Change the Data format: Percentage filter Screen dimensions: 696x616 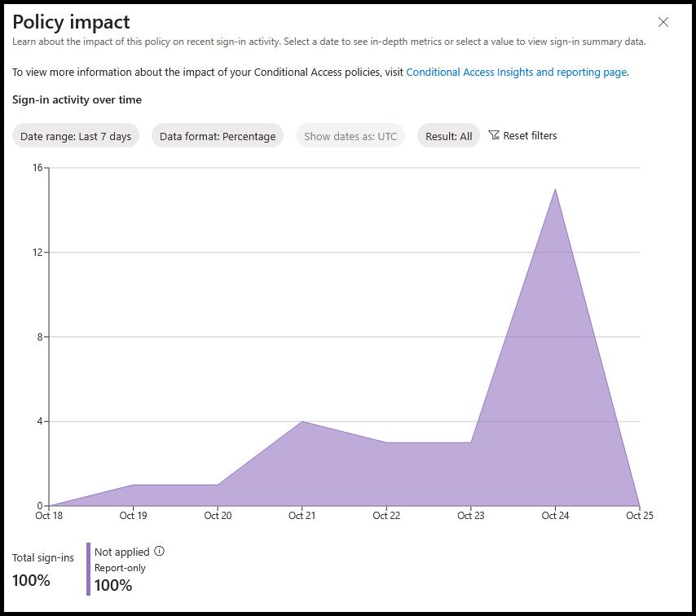[x=218, y=136]
